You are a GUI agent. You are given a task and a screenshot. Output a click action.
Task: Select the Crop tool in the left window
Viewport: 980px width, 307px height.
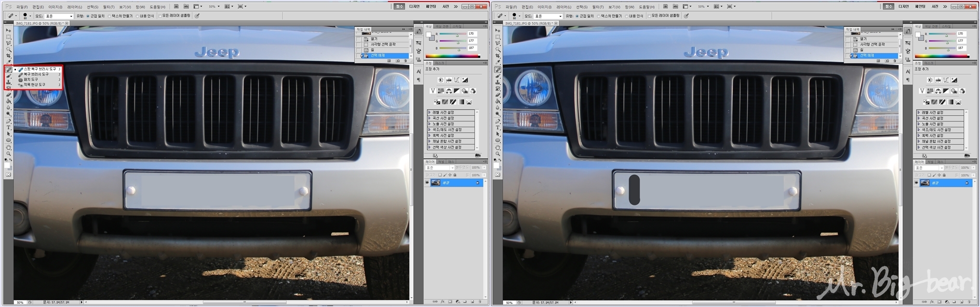(9, 56)
